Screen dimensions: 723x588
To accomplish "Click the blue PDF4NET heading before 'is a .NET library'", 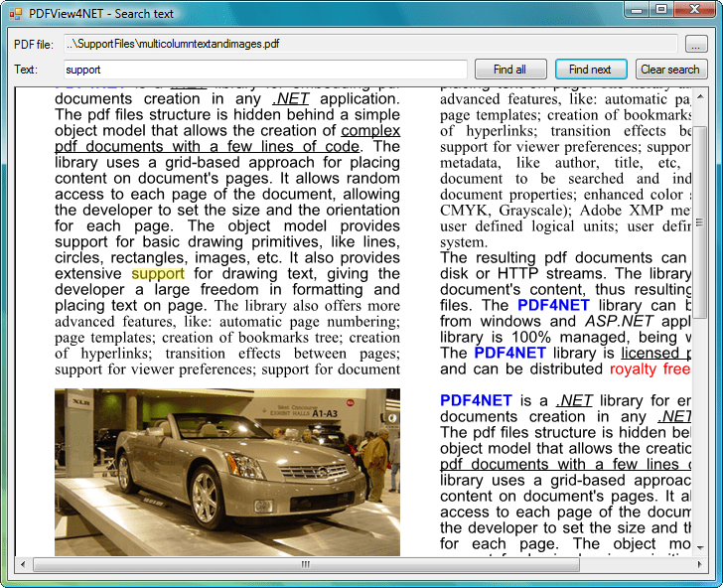I will coord(476,400).
